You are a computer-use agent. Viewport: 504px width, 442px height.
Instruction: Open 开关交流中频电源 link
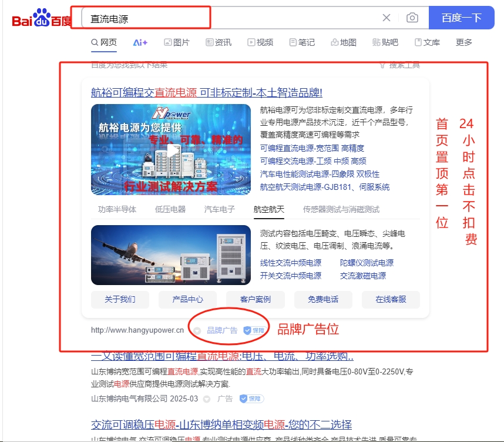(291, 276)
